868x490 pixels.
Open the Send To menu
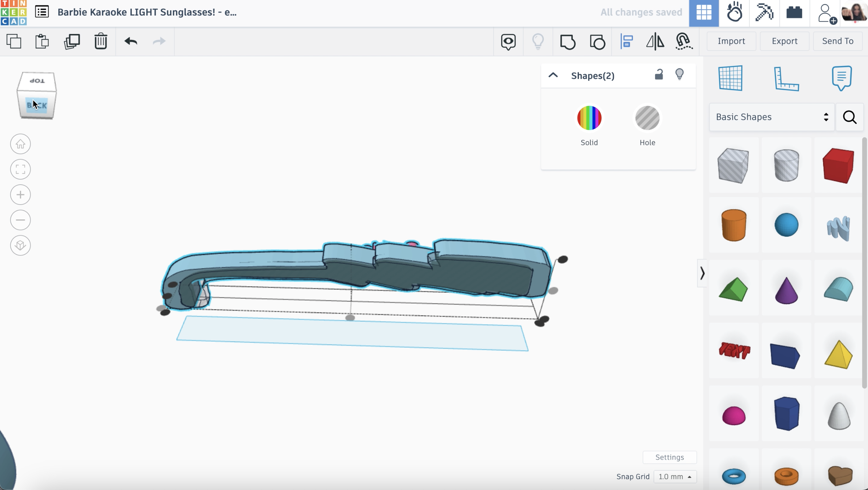[838, 41]
